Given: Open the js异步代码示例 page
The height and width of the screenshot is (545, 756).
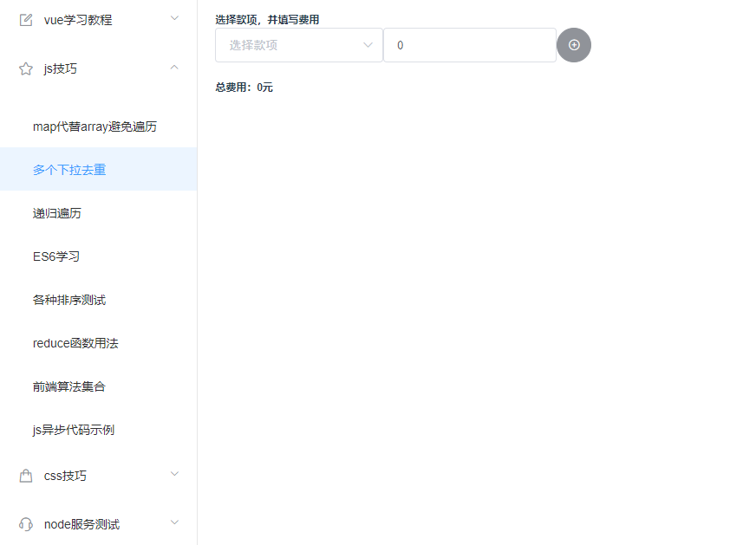Looking at the screenshot, I should pos(71,429).
